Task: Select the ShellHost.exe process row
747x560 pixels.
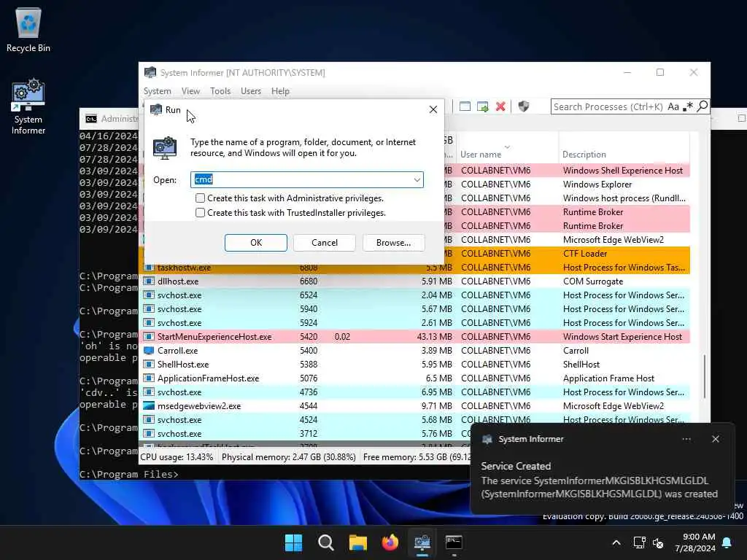Action: [414, 365]
